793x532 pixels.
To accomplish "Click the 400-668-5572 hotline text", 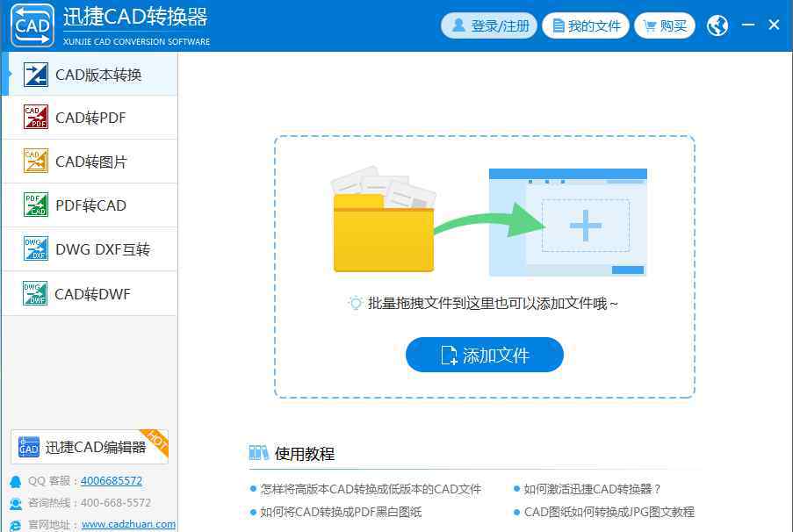I will (x=116, y=503).
